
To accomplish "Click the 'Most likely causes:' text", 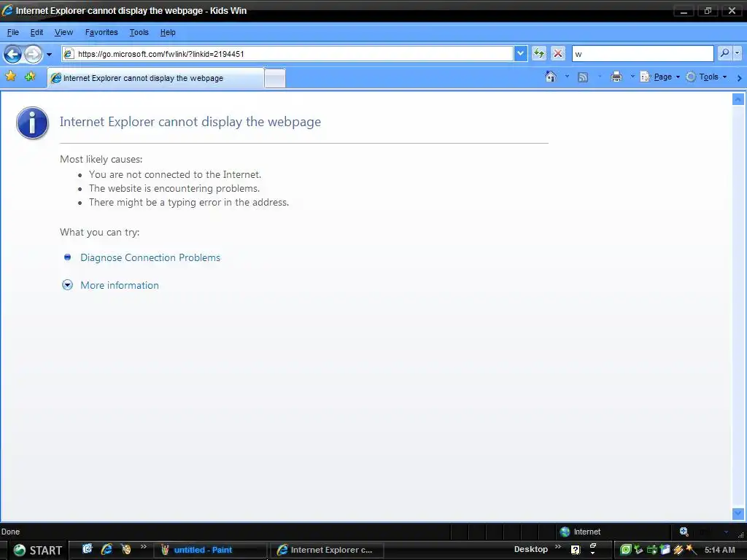I will [101, 159].
